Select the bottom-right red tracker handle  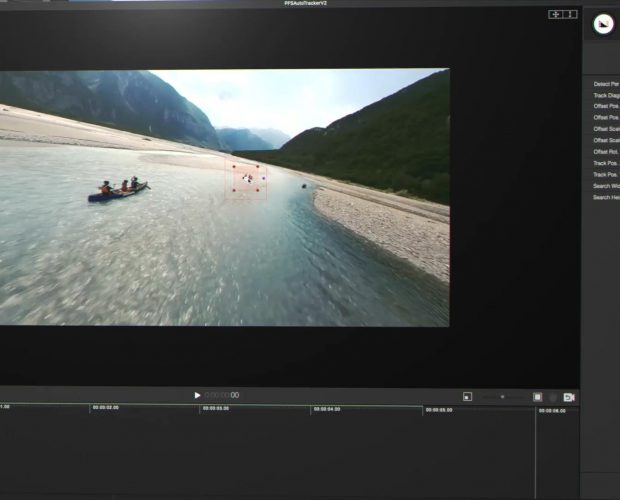258,191
